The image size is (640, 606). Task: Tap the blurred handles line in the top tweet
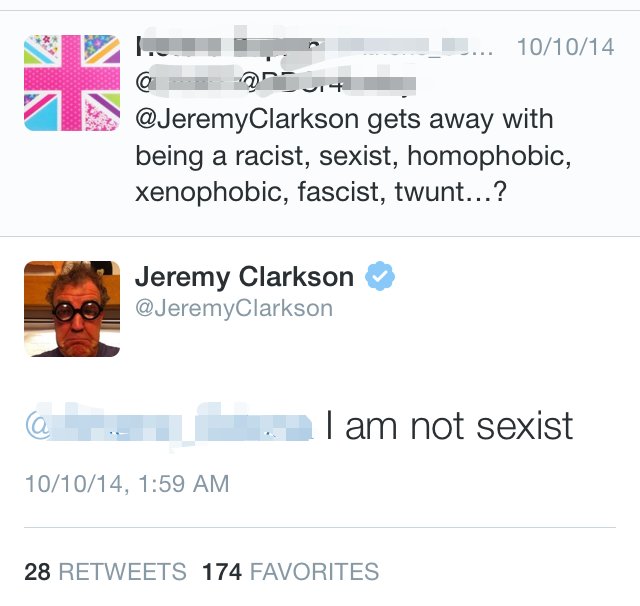(270, 83)
